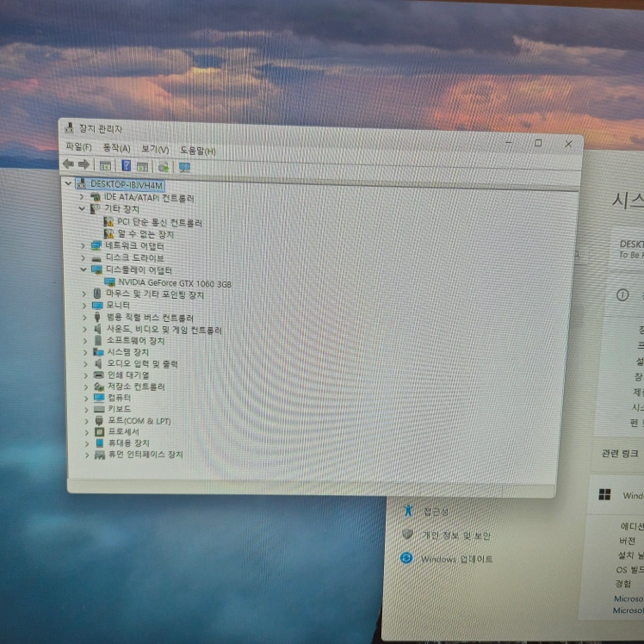Click Scan for hardware changes monitor icon

tap(184, 168)
